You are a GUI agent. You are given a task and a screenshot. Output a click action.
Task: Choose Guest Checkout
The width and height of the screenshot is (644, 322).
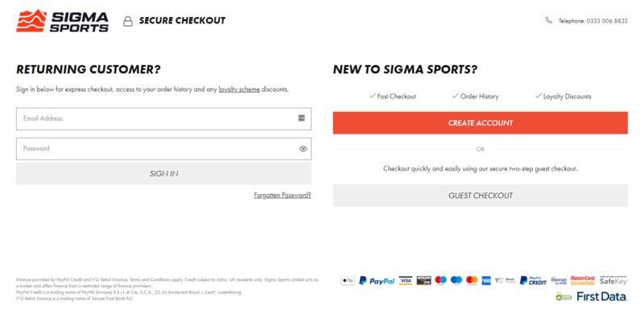480,196
